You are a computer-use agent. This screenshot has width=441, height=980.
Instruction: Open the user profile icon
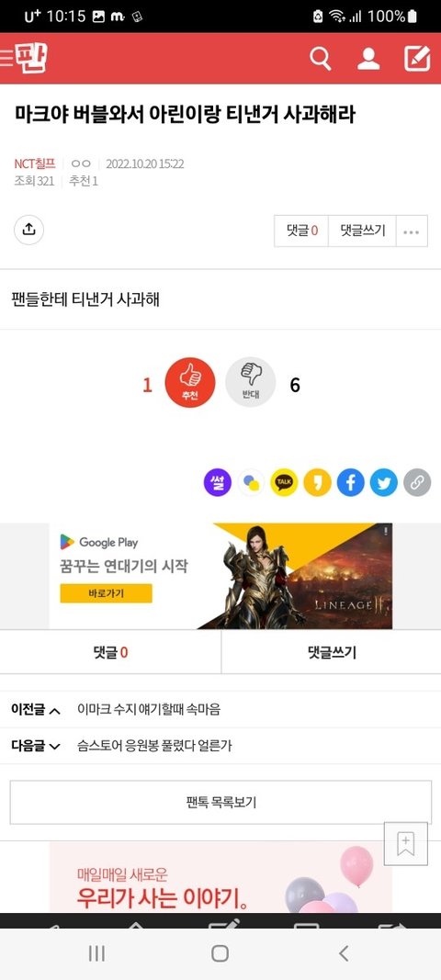[368, 59]
